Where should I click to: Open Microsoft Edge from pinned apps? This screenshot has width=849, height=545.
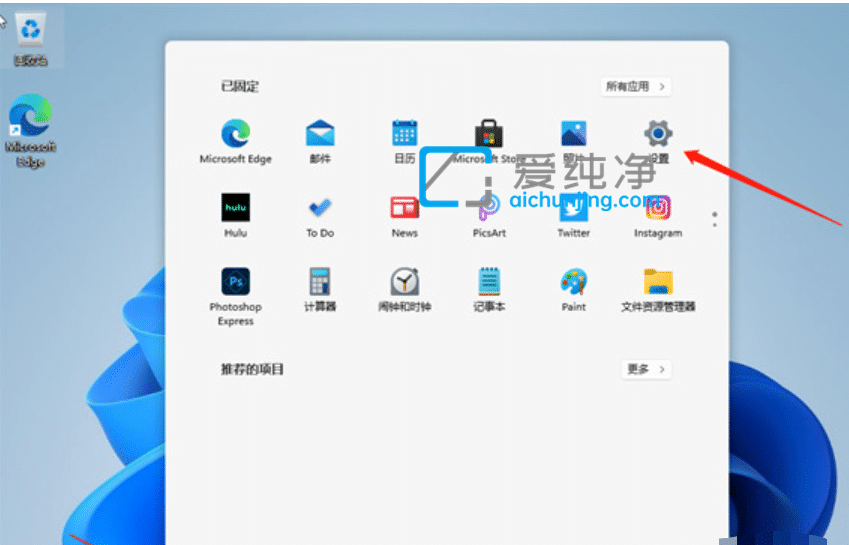pos(236,133)
